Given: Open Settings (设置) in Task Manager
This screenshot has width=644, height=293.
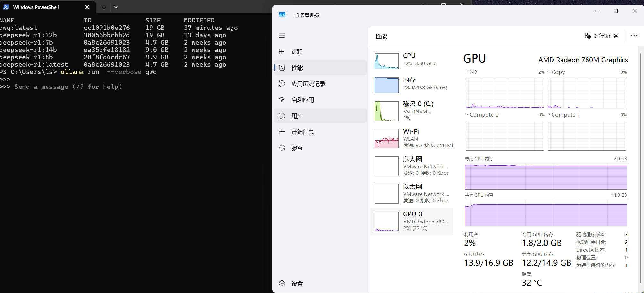Looking at the screenshot, I should coord(320,283).
